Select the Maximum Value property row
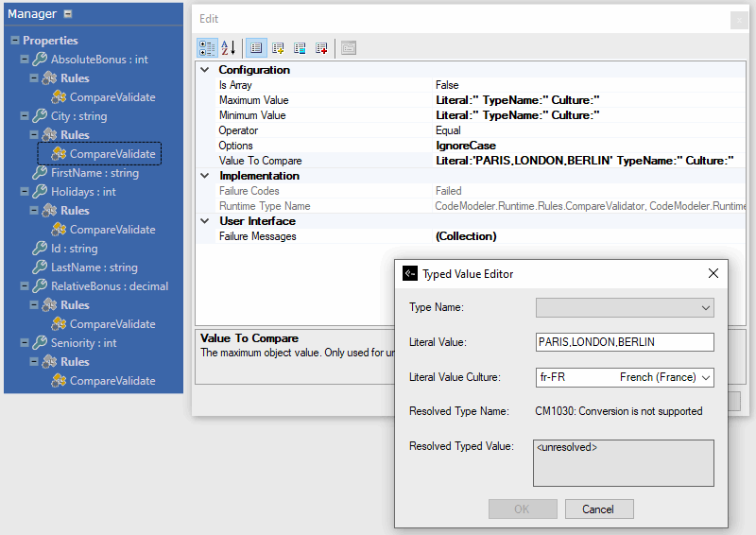The width and height of the screenshot is (756, 535). [480, 100]
